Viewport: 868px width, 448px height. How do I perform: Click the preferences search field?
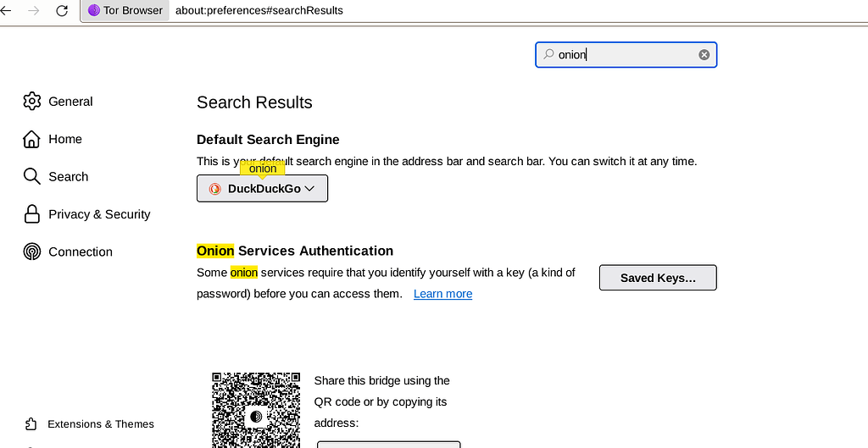point(626,55)
